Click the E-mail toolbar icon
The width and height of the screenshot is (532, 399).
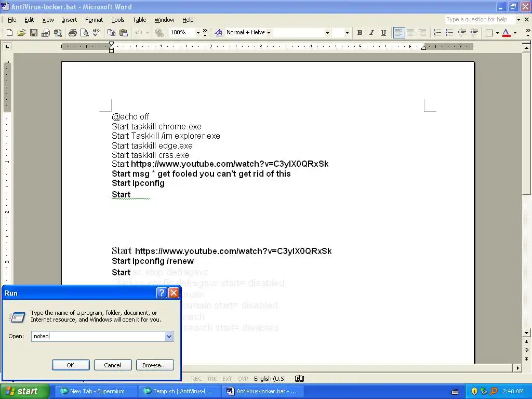46,33
